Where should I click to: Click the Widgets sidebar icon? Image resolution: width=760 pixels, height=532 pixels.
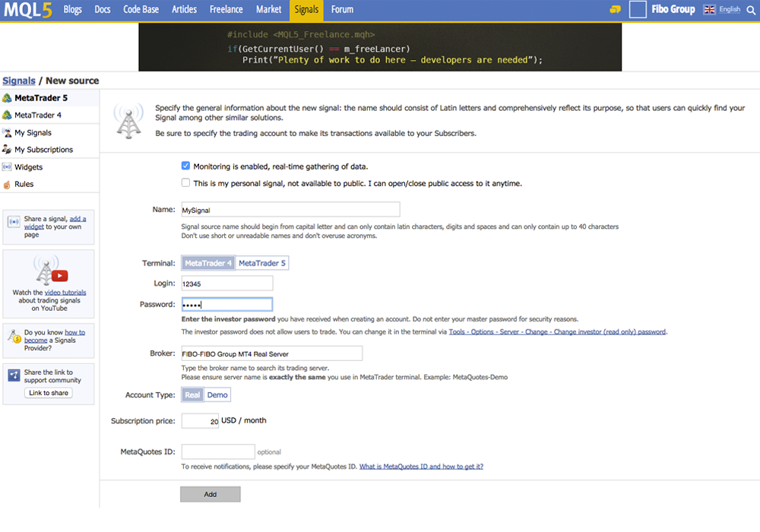pyautogui.click(x=7, y=166)
